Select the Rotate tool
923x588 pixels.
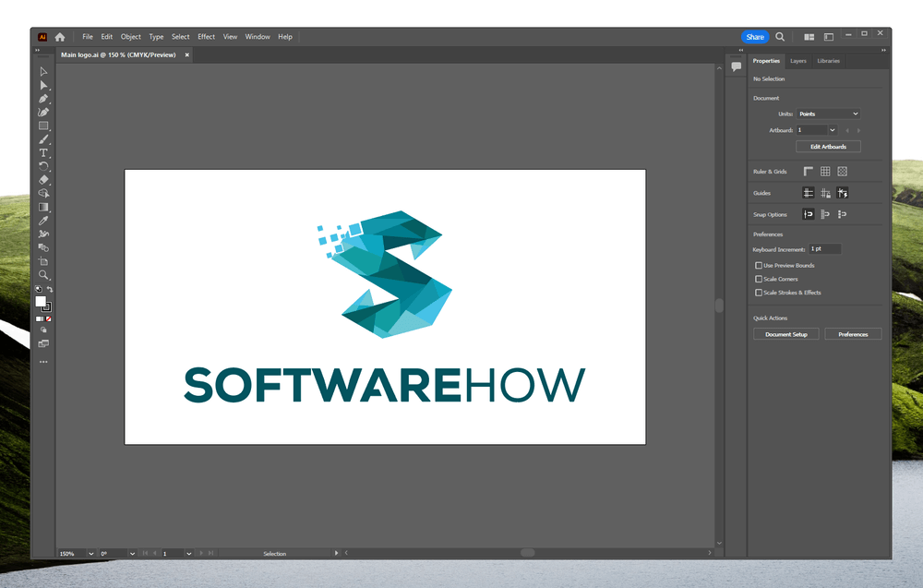43,166
